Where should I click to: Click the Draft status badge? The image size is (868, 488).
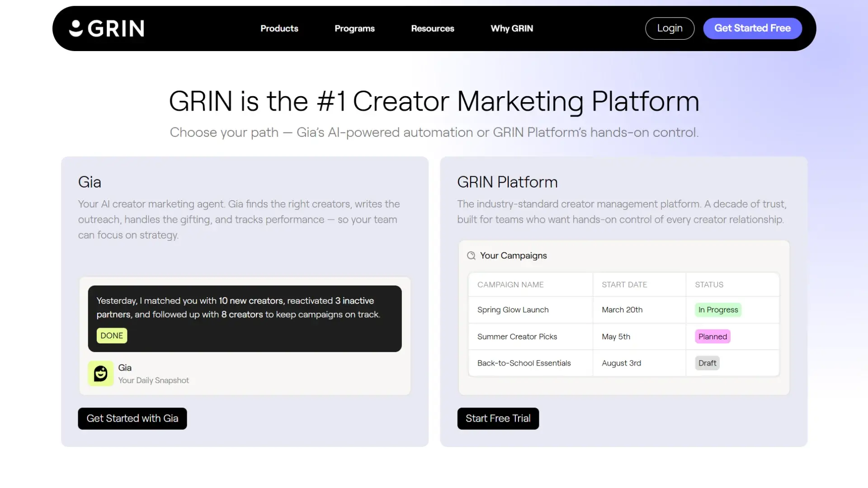(707, 363)
